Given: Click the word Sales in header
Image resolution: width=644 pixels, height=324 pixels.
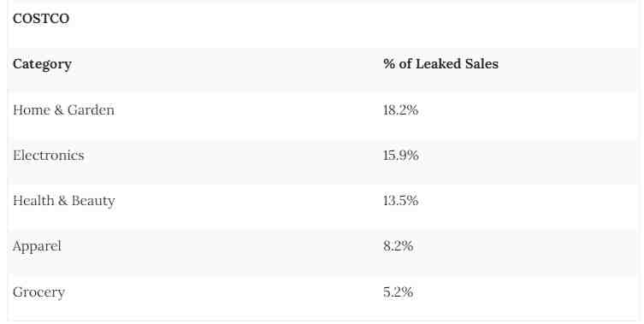Looking at the screenshot, I should 482,63.
